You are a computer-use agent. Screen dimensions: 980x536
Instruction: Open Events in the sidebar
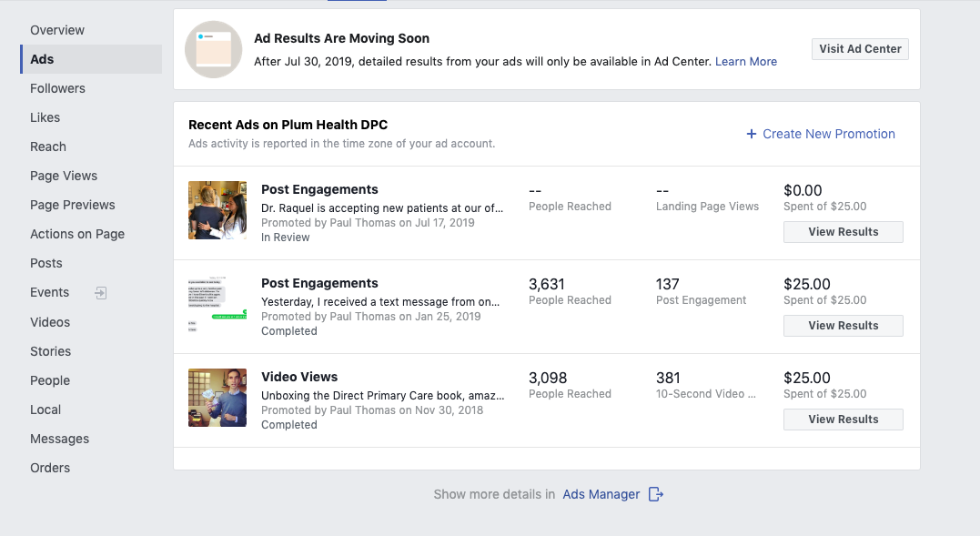pyautogui.click(x=49, y=292)
